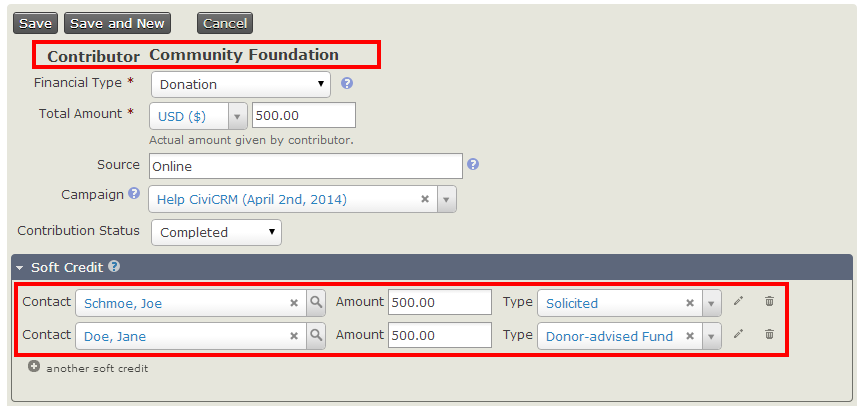Open the Contribution Status dropdown
The image size is (858, 406).
pos(216,233)
